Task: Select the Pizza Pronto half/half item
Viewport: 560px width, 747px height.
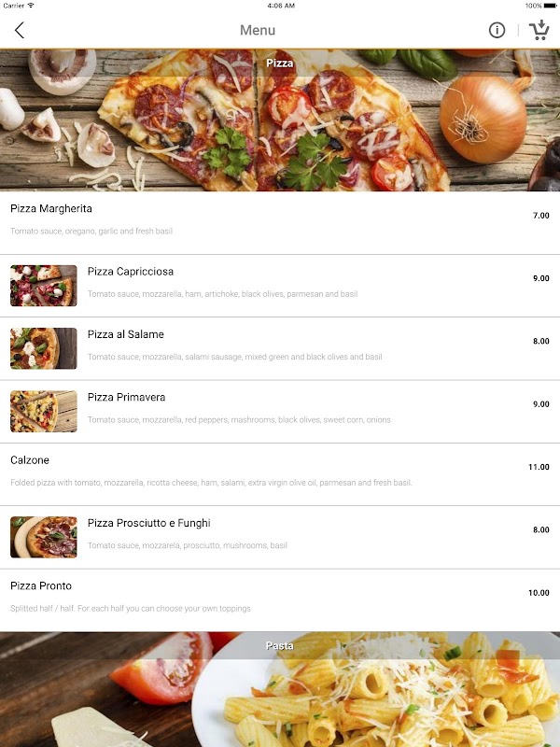Action: 280,600
